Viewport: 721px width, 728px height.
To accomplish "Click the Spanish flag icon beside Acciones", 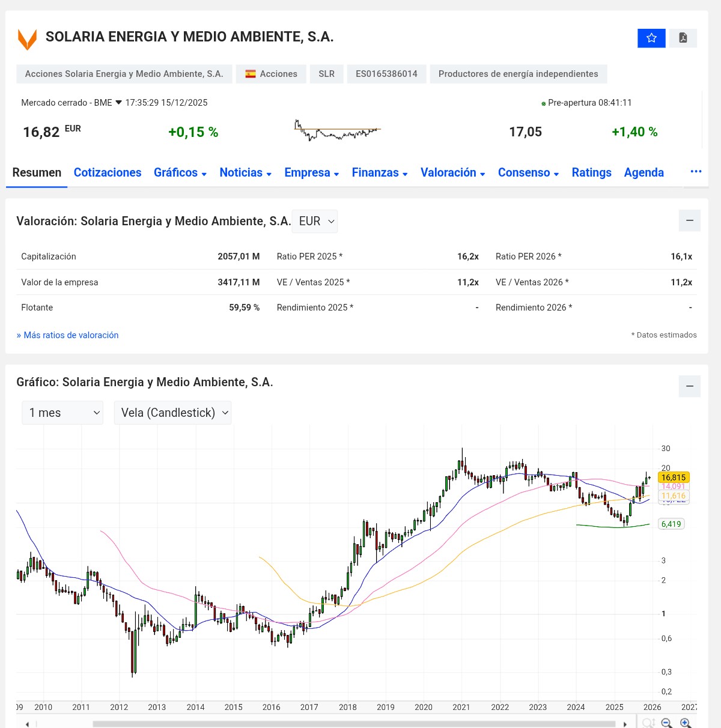I will point(251,74).
